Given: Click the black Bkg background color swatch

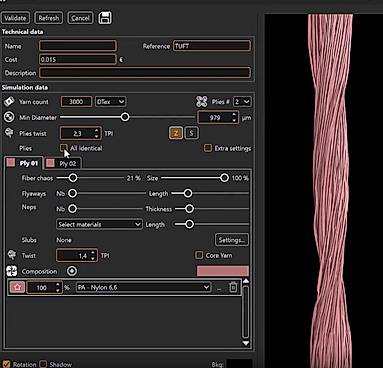Looking at the screenshot, I should [239, 364].
